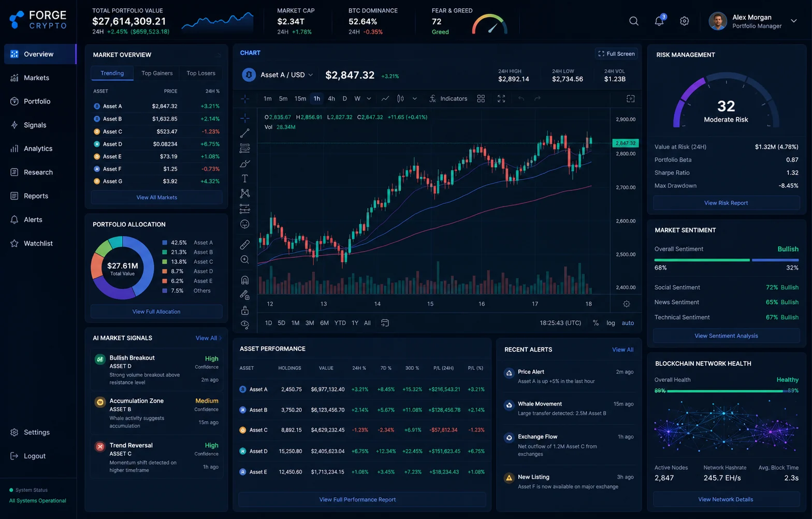Toggle the log scale option
This screenshot has width=812, height=519.
(611, 323)
